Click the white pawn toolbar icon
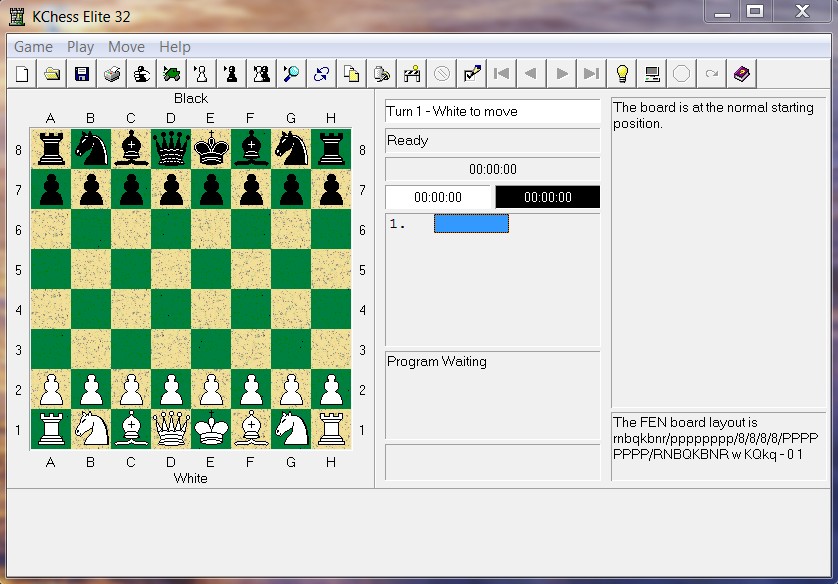Screen dimensions: 838x584 (x=202, y=73)
